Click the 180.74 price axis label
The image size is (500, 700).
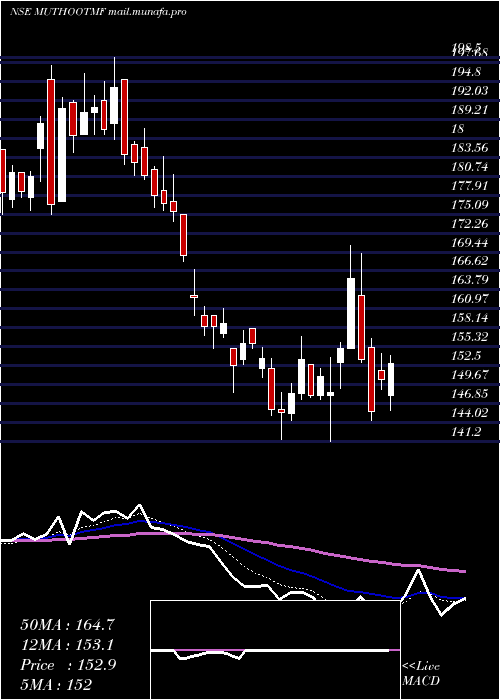tap(470, 167)
